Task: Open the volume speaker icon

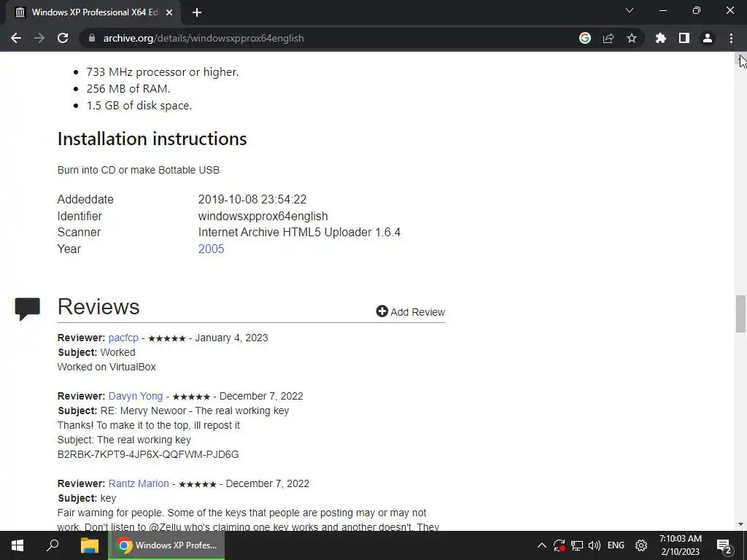Action: tap(595, 545)
